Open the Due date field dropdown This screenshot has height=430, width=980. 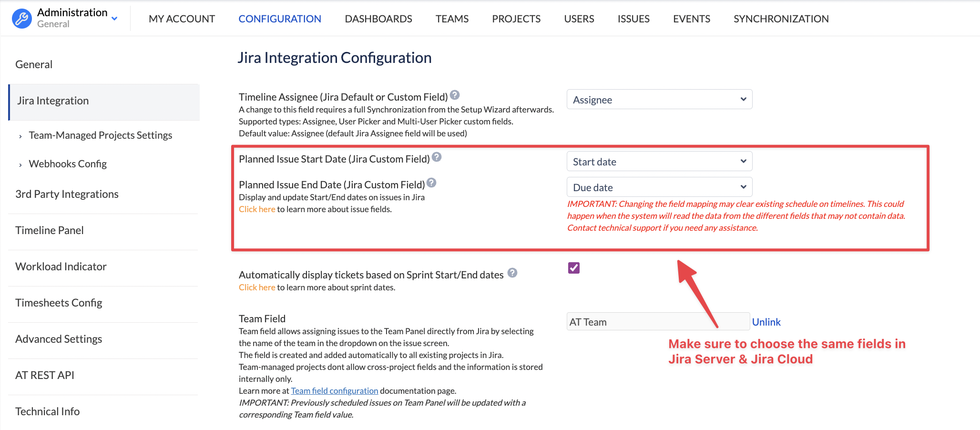[659, 187]
